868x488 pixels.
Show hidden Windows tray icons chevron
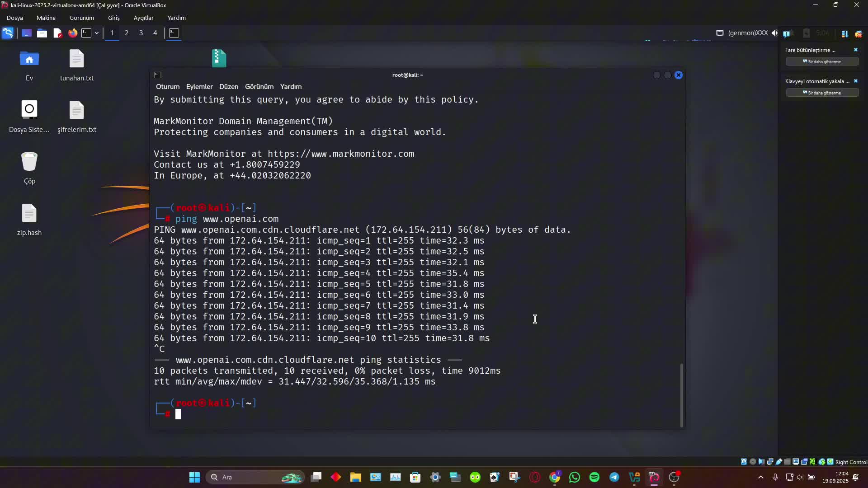(761, 477)
